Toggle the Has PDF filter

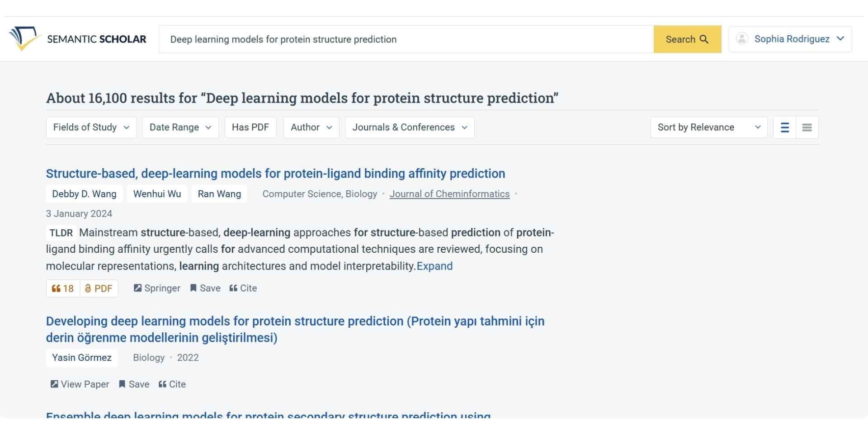click(250, 127)
